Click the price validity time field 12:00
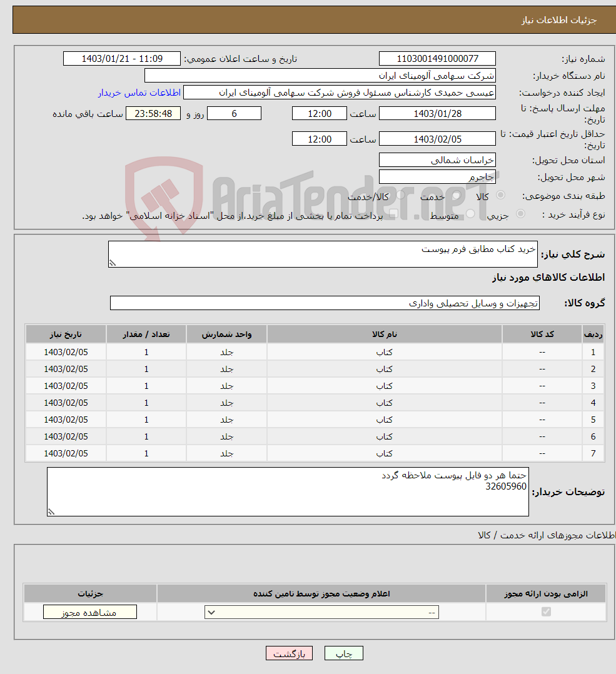Viewport: 616px width, 674px height. click(x=320, y=139)
